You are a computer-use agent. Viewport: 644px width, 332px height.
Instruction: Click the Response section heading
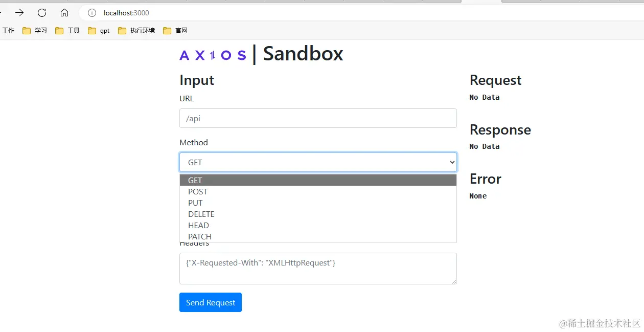(x=500, y=130)
